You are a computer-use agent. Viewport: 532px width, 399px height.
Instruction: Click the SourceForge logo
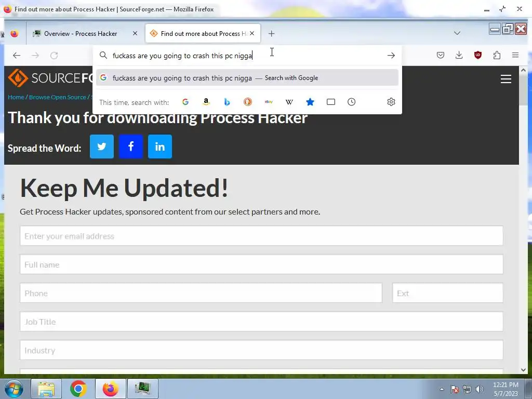[50, 78]
